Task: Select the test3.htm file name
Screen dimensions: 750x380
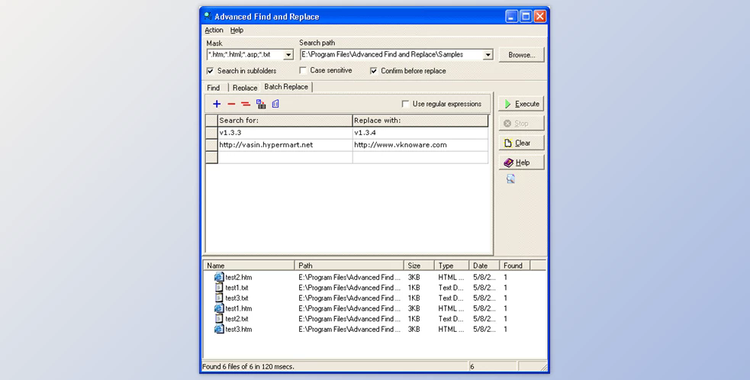Action: pyautogui.click(x=239, y=329)
